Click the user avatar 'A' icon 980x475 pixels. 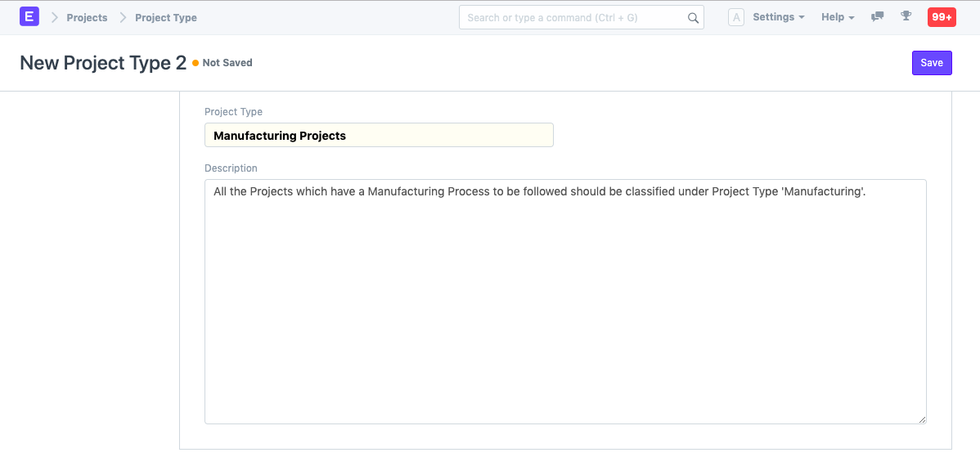tap(735, 17)
